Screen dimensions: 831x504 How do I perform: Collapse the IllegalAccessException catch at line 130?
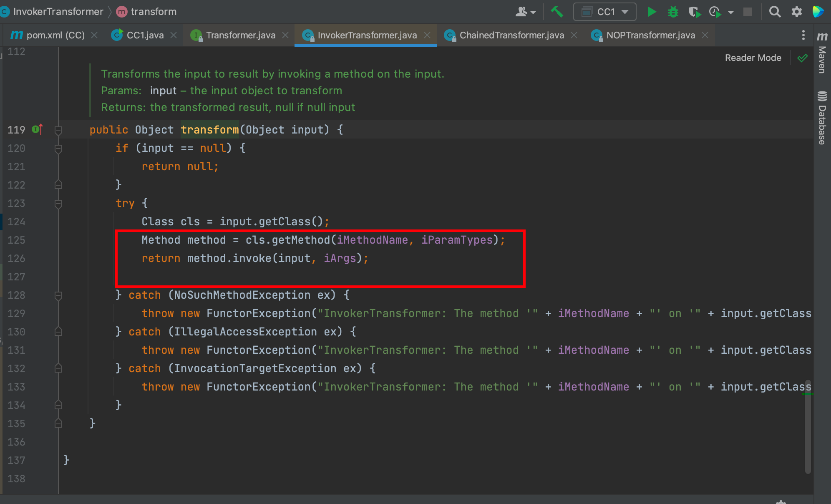(x=58, y=332)
